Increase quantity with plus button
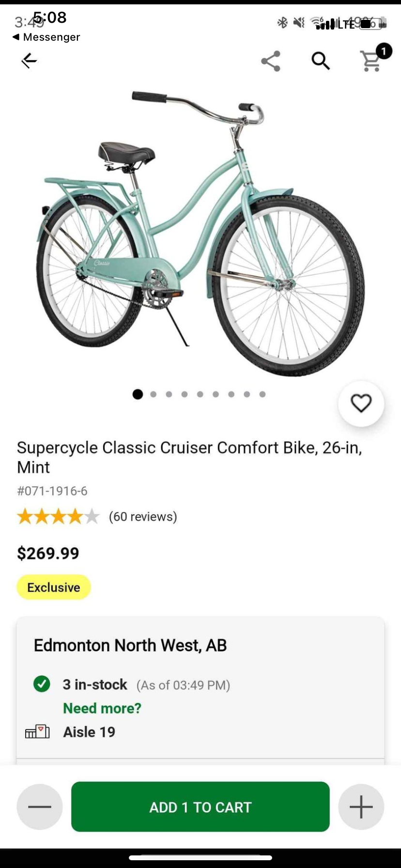Image resolution: width=401 pixels, height=868 pixels. [361, 807]
